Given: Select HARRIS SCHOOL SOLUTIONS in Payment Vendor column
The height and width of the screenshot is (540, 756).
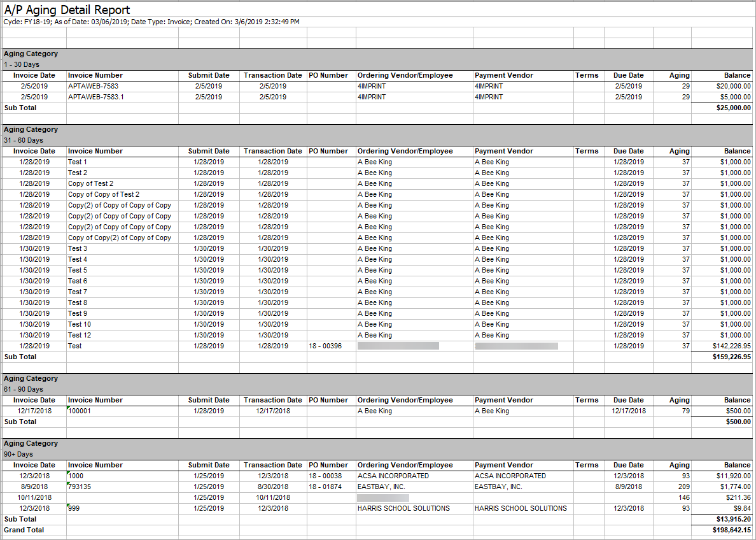Looking at the screenshot, I should pos(521,508).
